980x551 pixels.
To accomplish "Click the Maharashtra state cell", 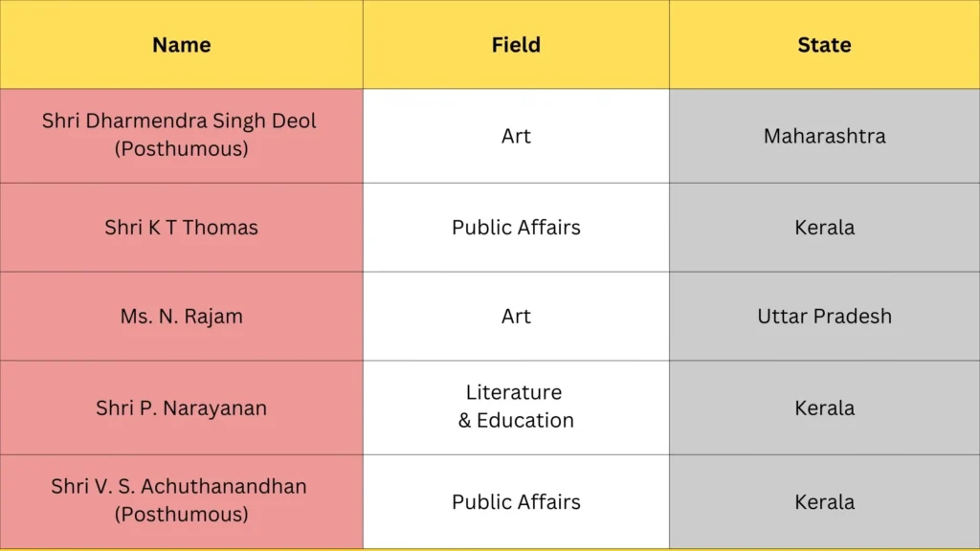I will point(824,136).
